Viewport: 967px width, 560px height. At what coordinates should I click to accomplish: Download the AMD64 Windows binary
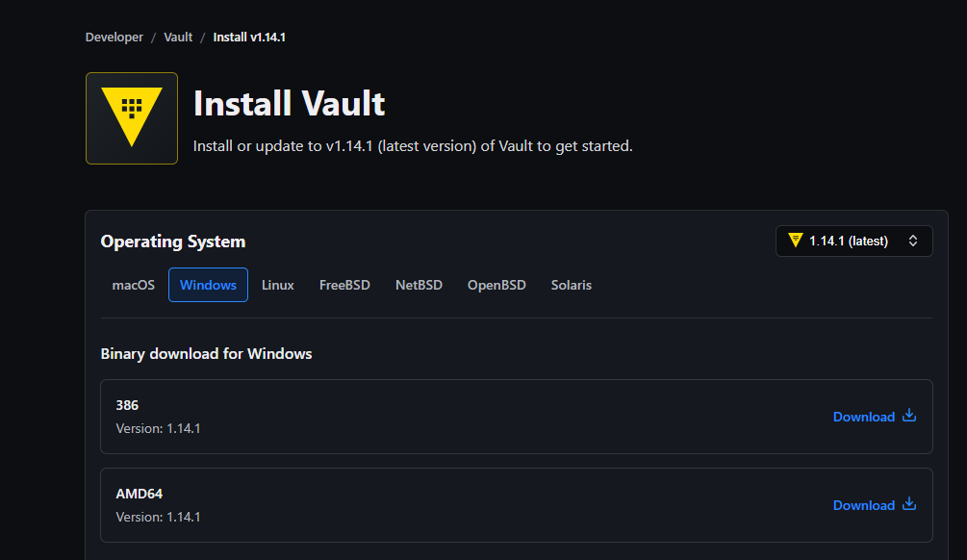tap(875, 505)
